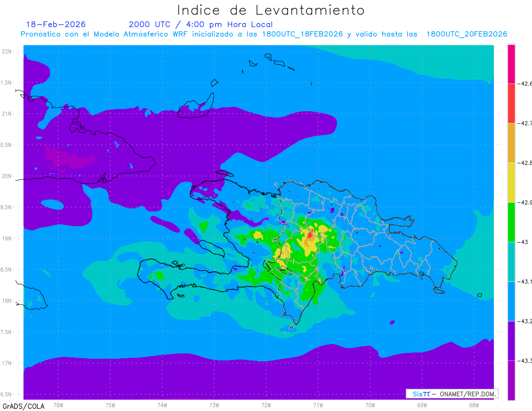The image size is (532, 411).
Task: Select the 73W longitude label
Action: point(214,405)
